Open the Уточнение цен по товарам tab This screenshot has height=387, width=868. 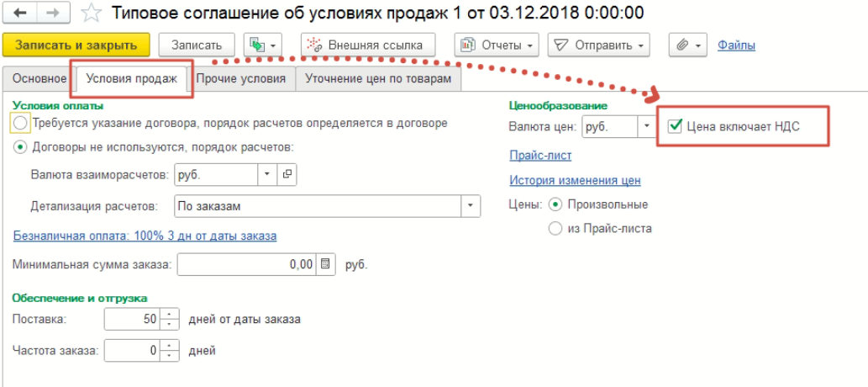pos(378,79)
